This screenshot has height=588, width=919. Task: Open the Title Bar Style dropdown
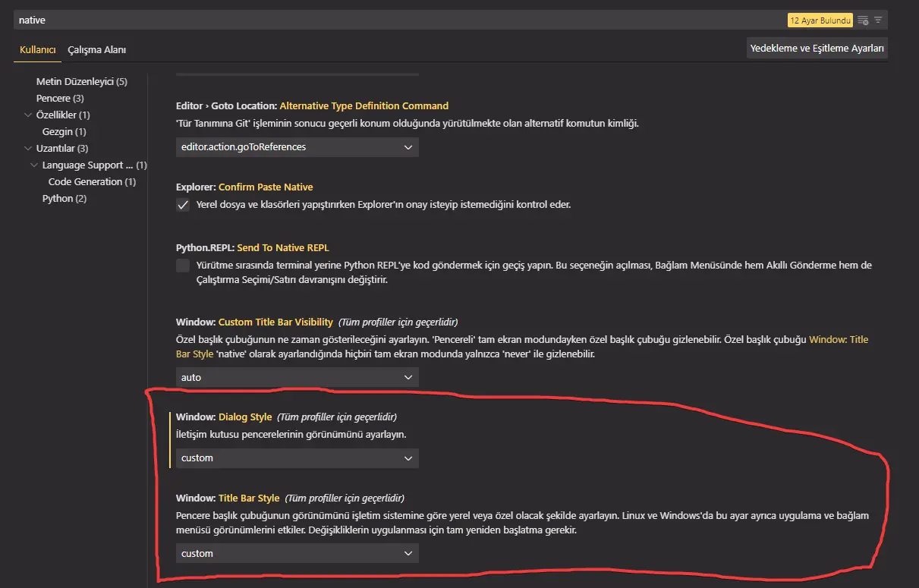(297, 553)
